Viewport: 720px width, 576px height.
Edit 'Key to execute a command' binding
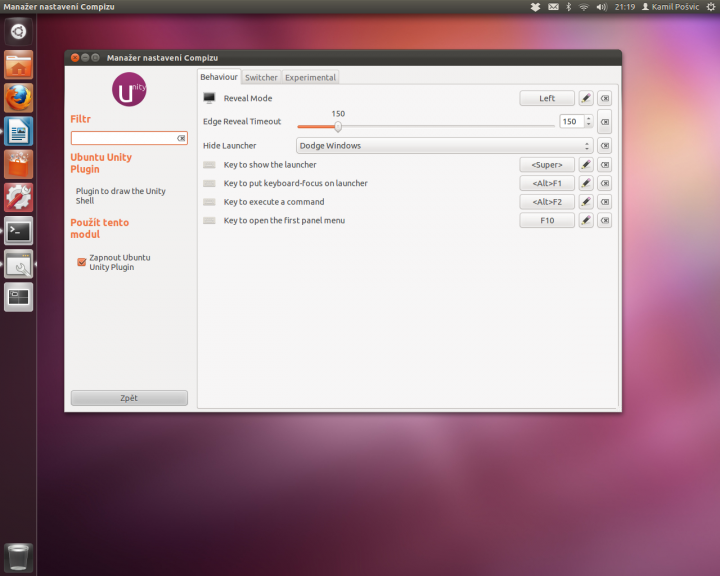586,202
